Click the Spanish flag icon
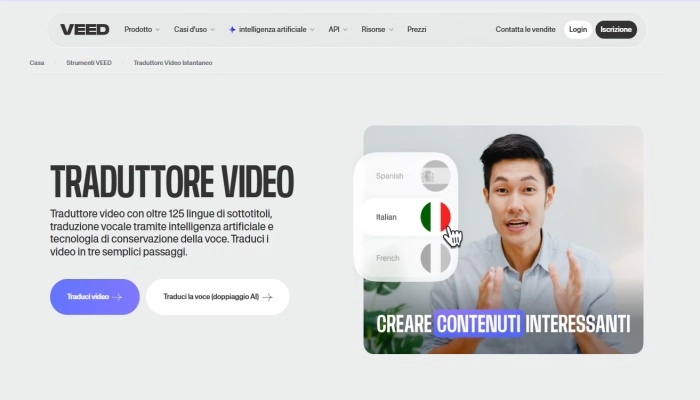Viewport: 700px width, 400px height. pos(436,176)
